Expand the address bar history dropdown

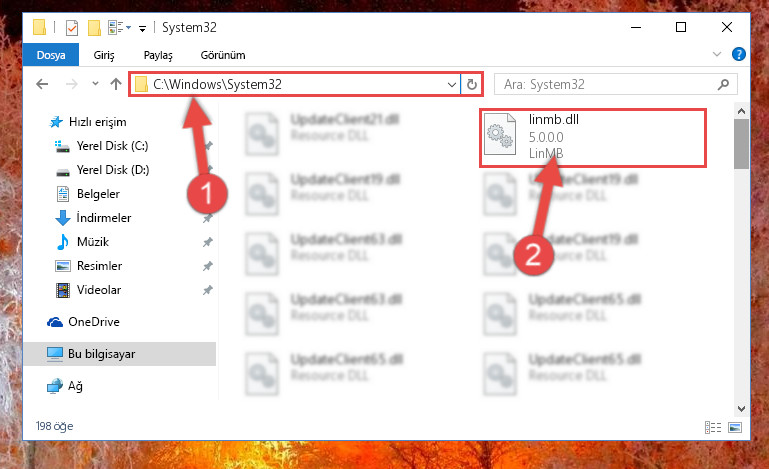pyautogui.click(x=452, y=84)
